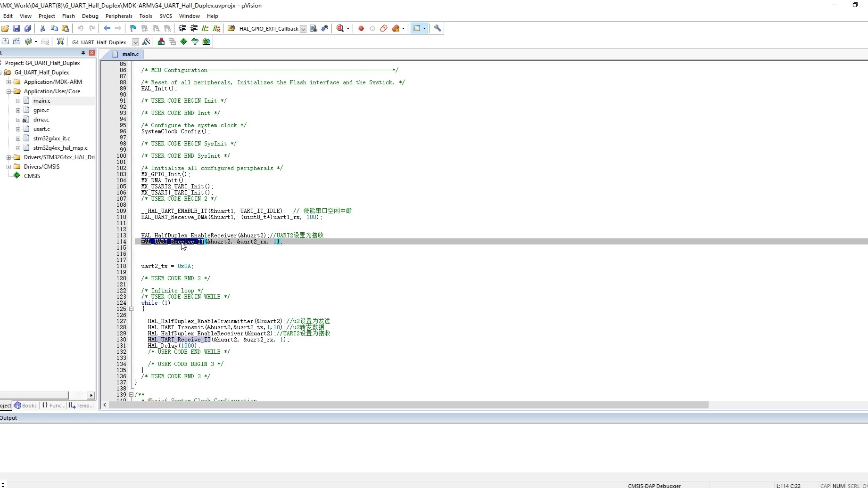Open Manage Run-Time Environment green diamond
Image resolution: width=868 pixels, height=488 pixels.
click(x=184, y=41)
